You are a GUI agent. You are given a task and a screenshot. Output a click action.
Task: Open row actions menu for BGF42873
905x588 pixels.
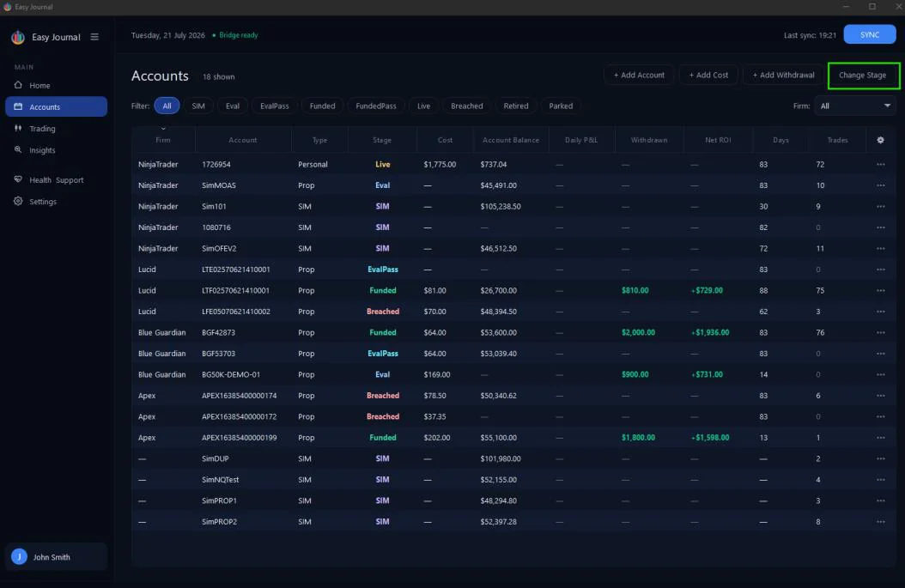click(880, 332)
